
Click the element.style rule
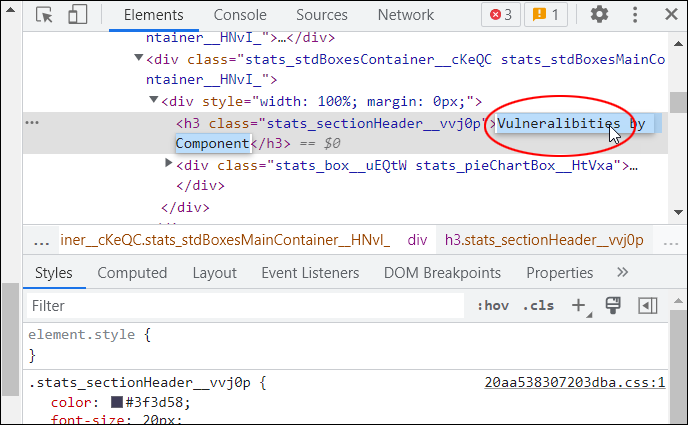(x=82, y=335)
